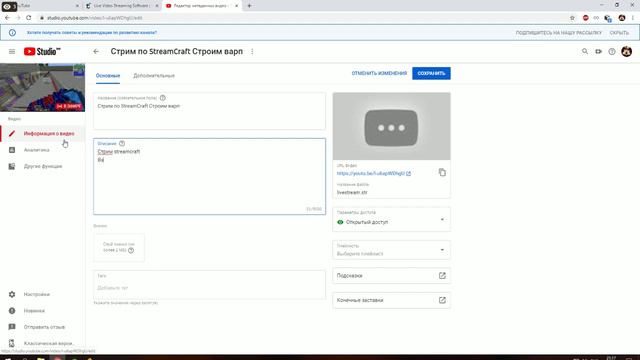Open the youtu.be video link
The image size is (640, 360).
[371, 173]
